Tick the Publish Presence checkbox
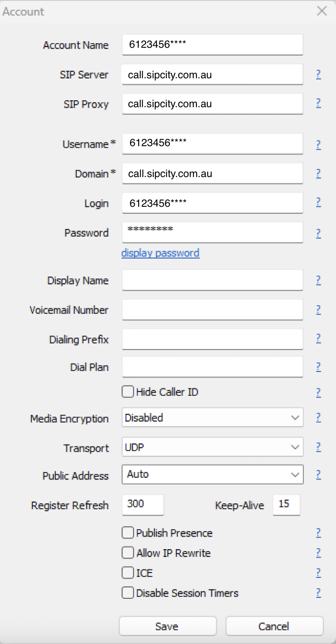Image resolution: width=336 pixels, height=644 pixels. 128,533
